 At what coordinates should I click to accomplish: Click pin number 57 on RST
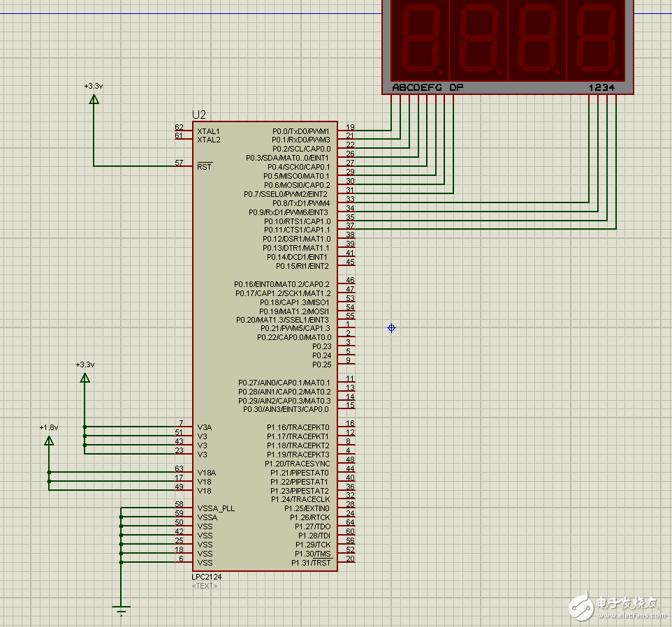click(x=179, y=163)
